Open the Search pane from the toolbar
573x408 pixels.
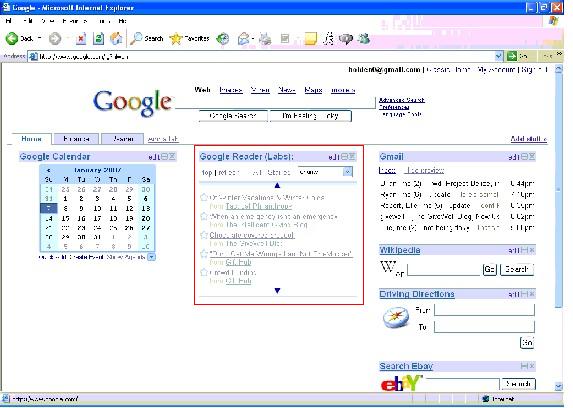point(147,38)
